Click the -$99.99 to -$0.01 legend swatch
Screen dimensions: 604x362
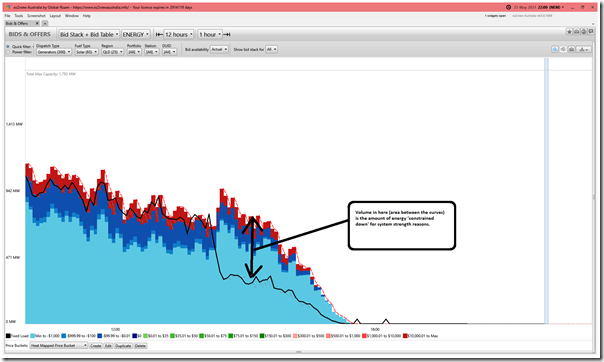100,336
